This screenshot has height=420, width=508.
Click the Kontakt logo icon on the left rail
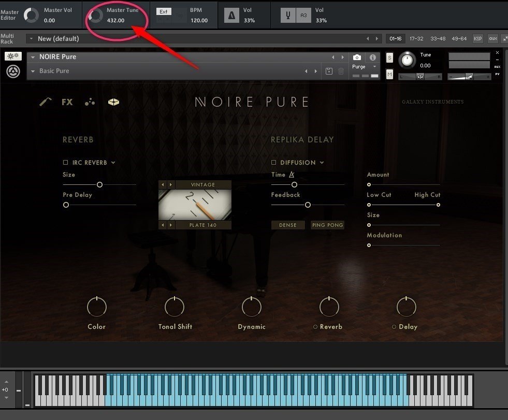pos(12,71)
